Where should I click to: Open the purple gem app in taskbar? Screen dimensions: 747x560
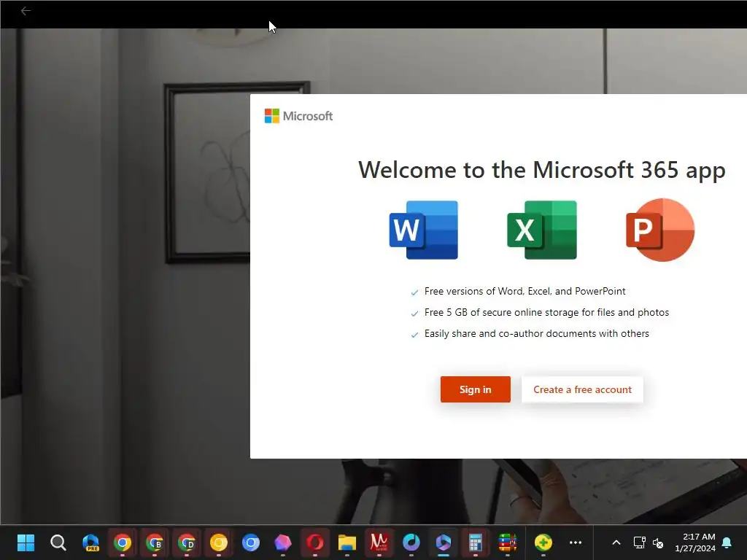[x=283, y=542]
